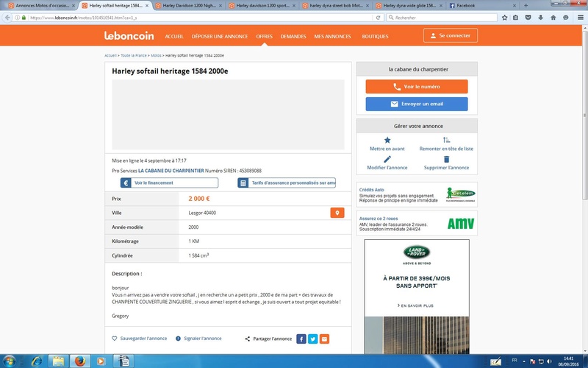Viewport: 588px width, 368px height.
Task: Click the Toute la France breadcrumb
Action: click(134, 56)
